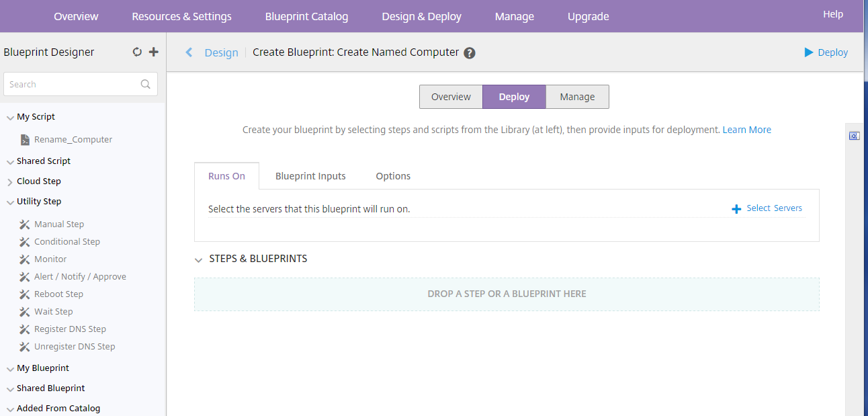Click the plus icon beside Blueprint Designer
The image size is (868, 416).
pyautogui.click(x=154, y=52)
